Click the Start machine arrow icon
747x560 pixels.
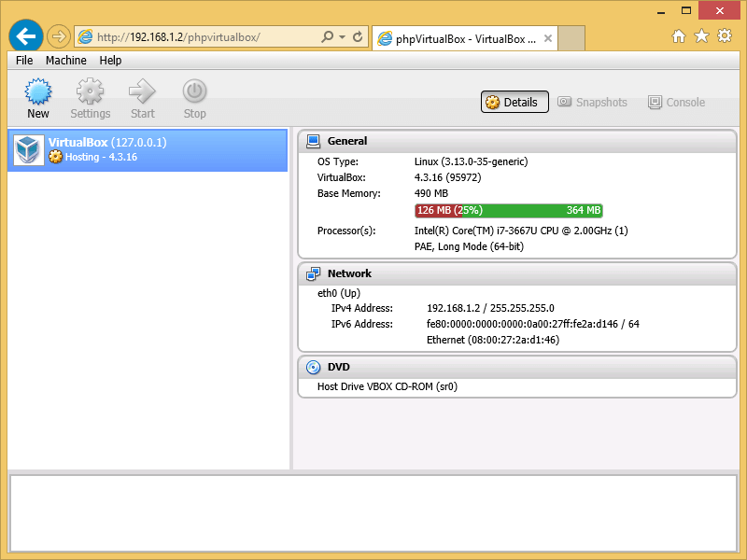pyautogui.click(x=142, y=91)
